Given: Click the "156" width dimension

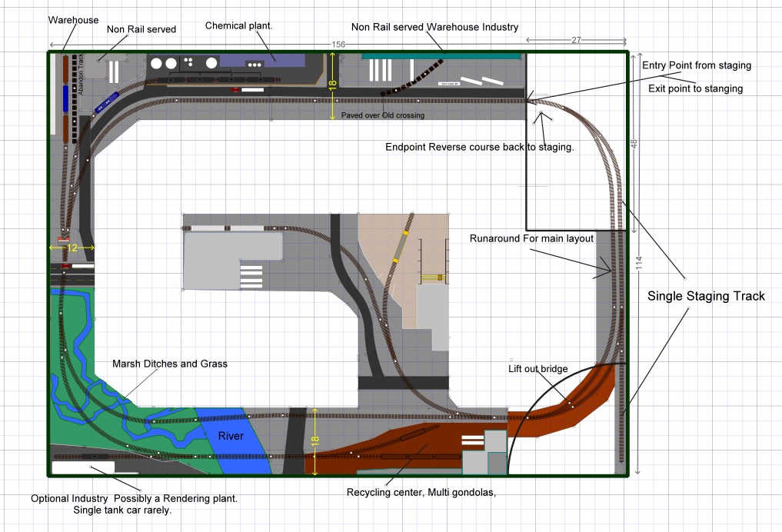Looking at the screenshot, I should pos(338,45).
